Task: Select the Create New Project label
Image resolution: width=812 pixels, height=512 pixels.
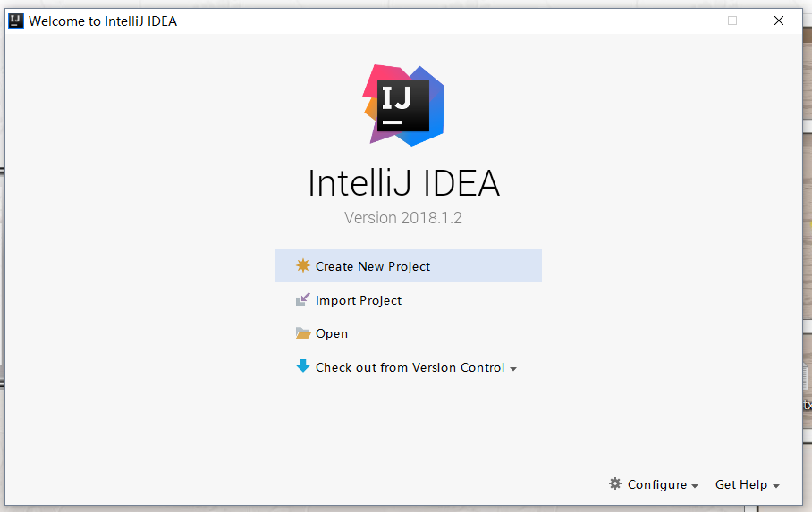Action: point(373,266)
